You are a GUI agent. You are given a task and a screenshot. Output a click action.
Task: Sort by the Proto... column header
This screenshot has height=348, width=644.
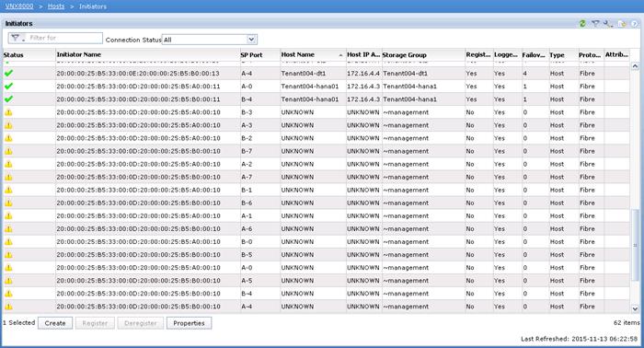click(x=591, y=54)
